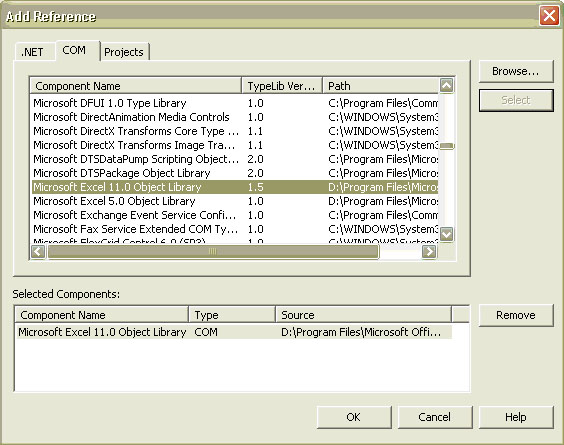Click Component Name header in Selected Components
Screen dimensions: 564x445
(x=102, y=315)
